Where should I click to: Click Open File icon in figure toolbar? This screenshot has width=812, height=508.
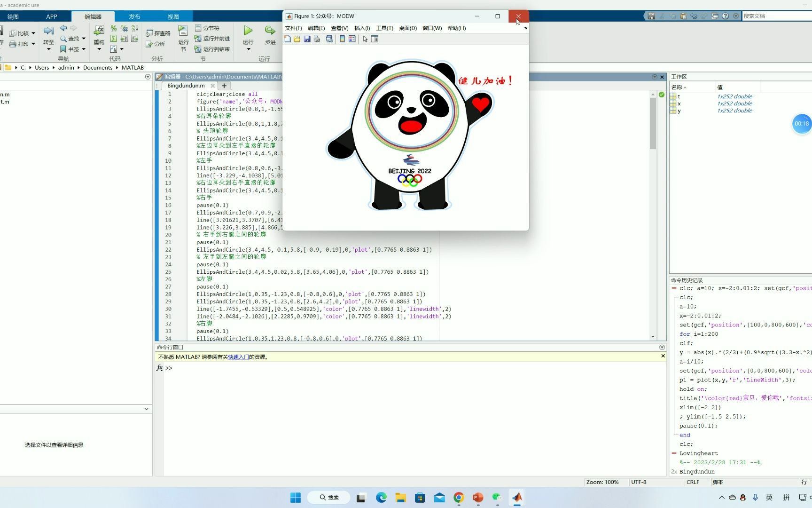pyautogui.click(x=297, y=39)
